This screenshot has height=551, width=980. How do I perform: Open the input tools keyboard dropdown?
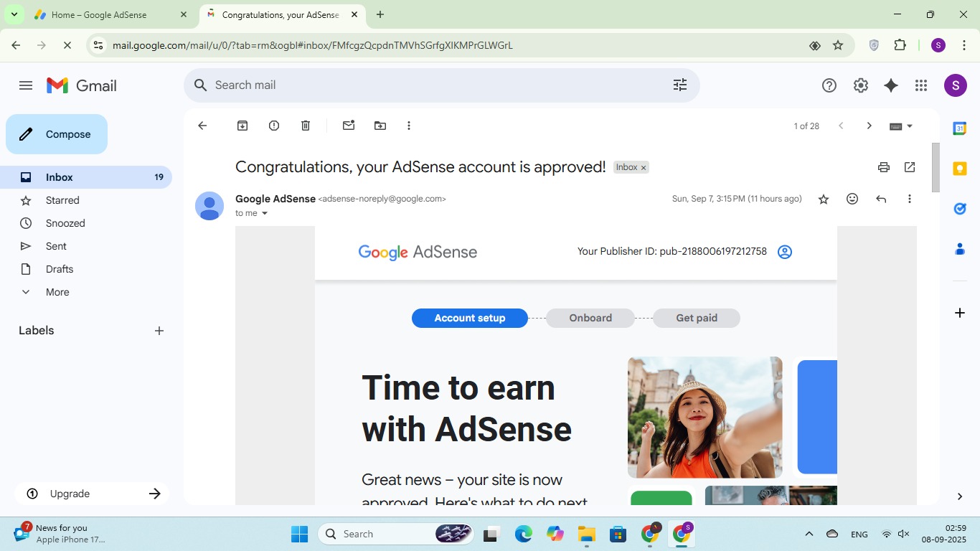tap(901, 126)
